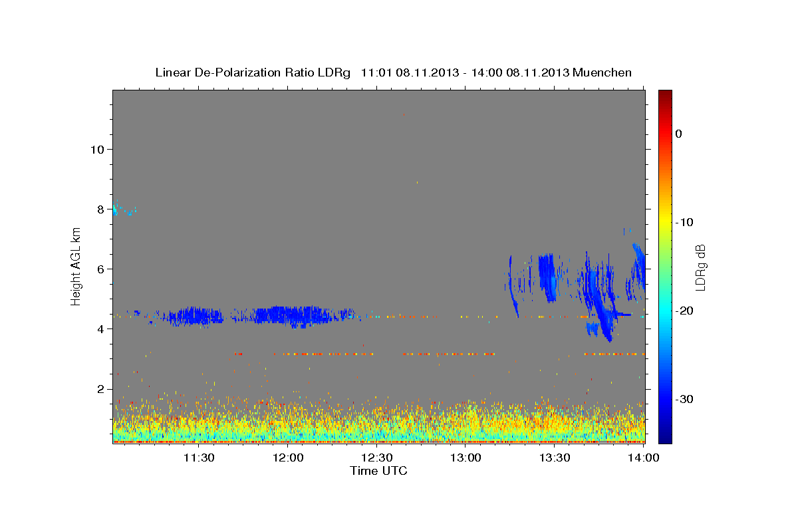The width and height of the screenshot is (798, 532).
Task: Click the height tick label 4
Action: coord(100,329)
